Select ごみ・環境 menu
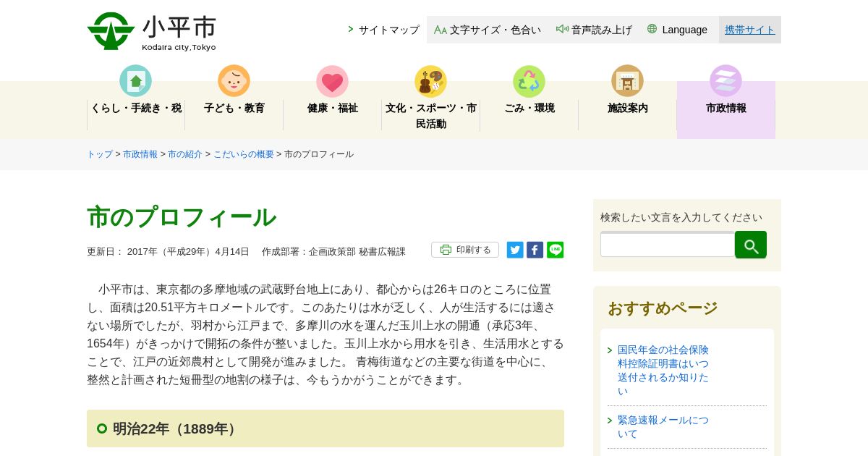The width and height of the screenshot is (868, 456). (529, 108)
